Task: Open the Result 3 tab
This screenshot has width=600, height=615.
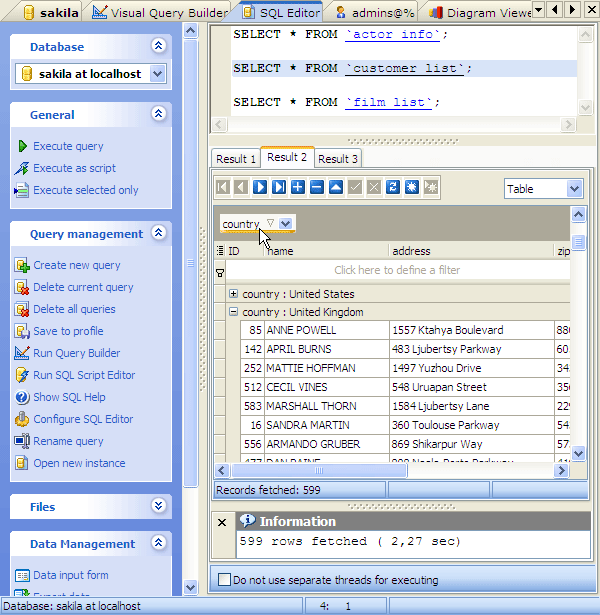Action: 338,159
